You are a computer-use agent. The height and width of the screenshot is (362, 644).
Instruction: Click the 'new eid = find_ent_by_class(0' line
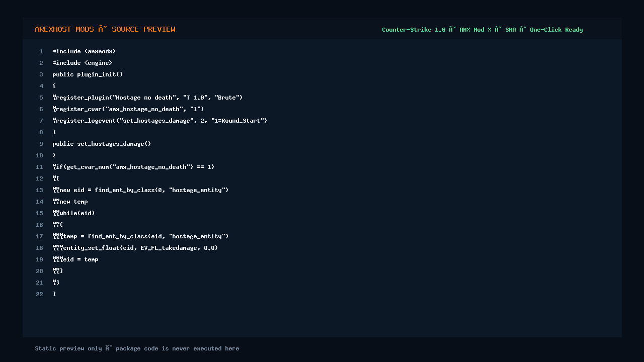coord(140,190)
